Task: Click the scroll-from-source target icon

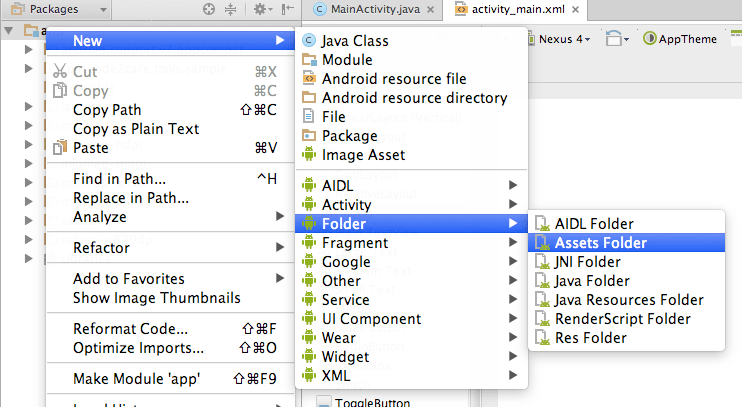Action: point(209,9)
